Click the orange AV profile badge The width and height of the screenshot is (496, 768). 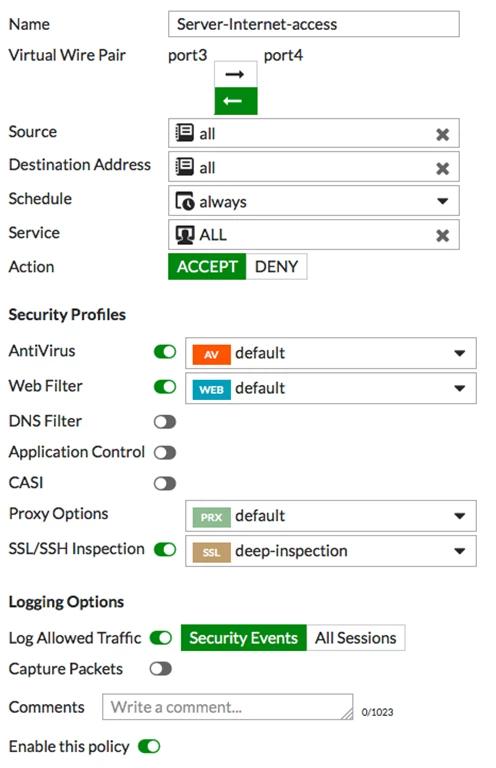[x=212, y=354]
